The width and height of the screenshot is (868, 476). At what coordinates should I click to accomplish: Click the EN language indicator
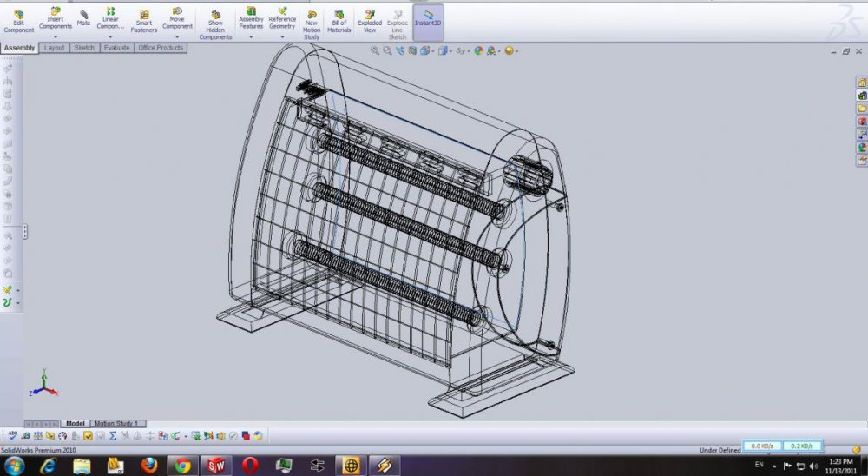[x=759, y=465]
